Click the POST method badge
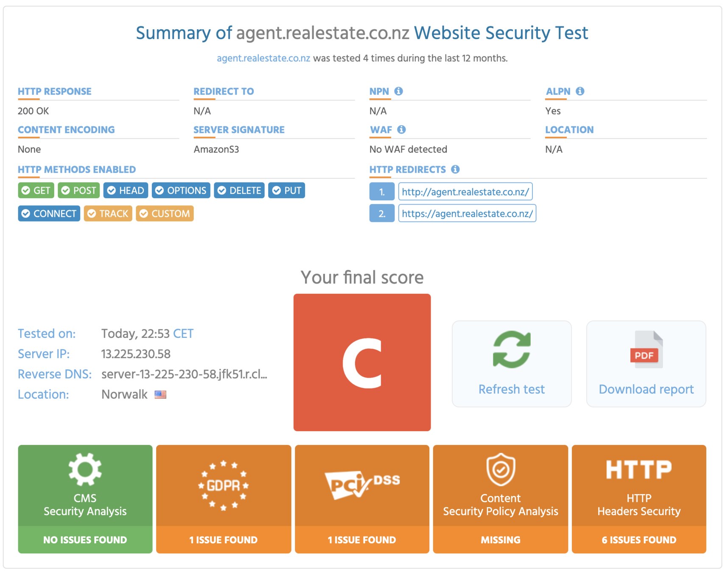The image size is (728, 573). (x=79, y=191)
